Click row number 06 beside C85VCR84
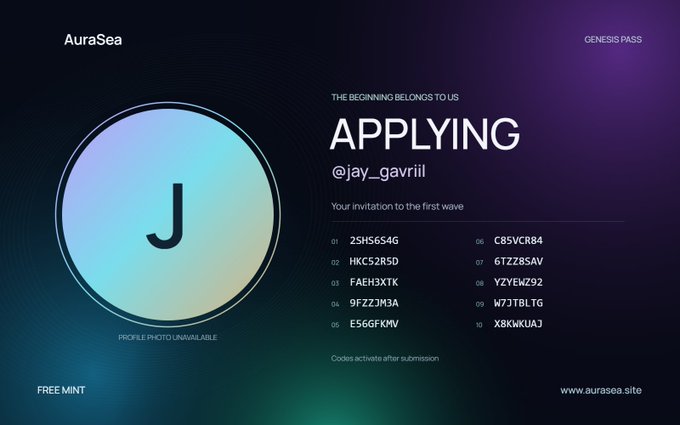This screenshot has width=680, height=425. [480, 242]
